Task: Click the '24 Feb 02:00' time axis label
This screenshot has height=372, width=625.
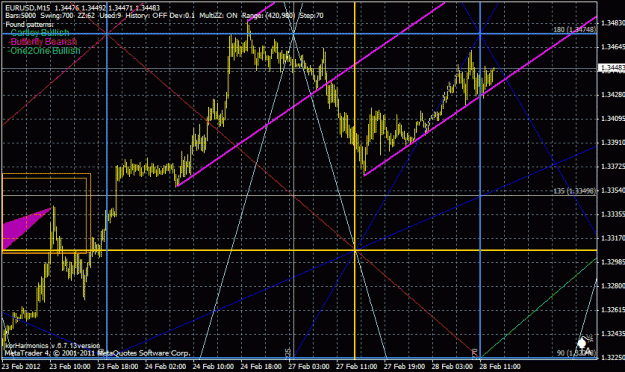Action: tap(165, 366)
